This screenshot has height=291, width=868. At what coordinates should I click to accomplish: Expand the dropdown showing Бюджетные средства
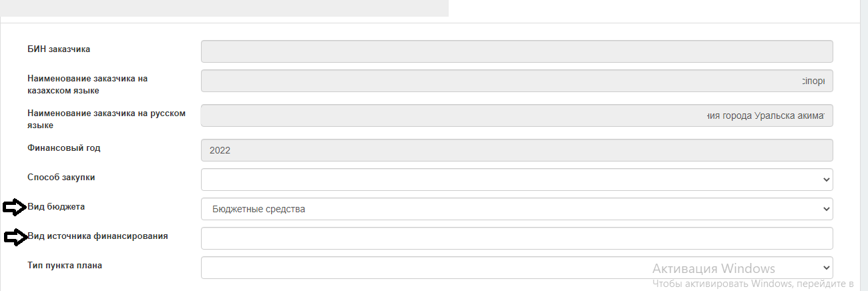tap(517, 209)
